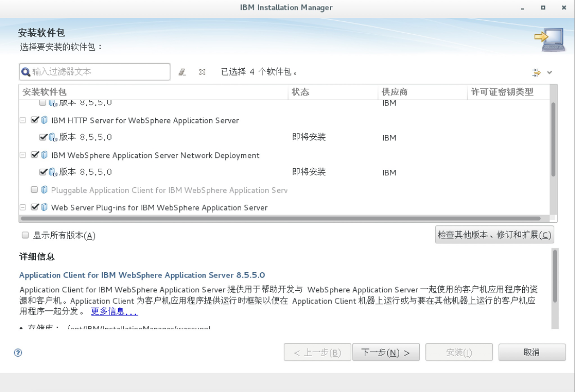The width and height of the screenshot is (575, 392).
Task: Collapse WebSphere Application Server Network Deployment node
Action: 23,155
